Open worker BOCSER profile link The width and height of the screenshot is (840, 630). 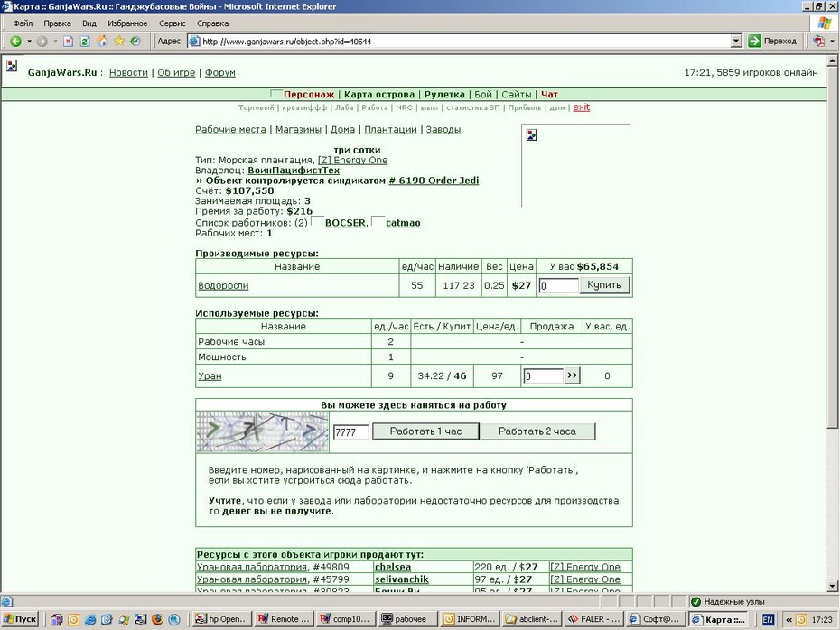point(345,223)
